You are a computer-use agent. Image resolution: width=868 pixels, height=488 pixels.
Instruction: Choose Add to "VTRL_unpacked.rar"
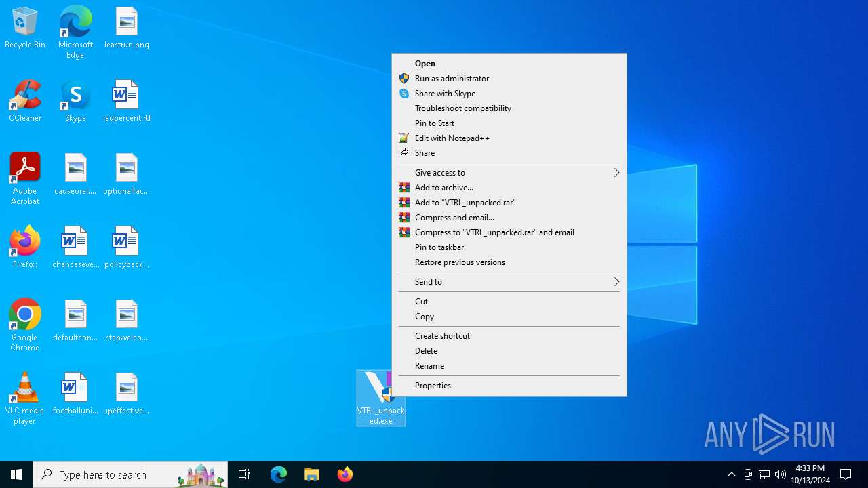(509, 203)
